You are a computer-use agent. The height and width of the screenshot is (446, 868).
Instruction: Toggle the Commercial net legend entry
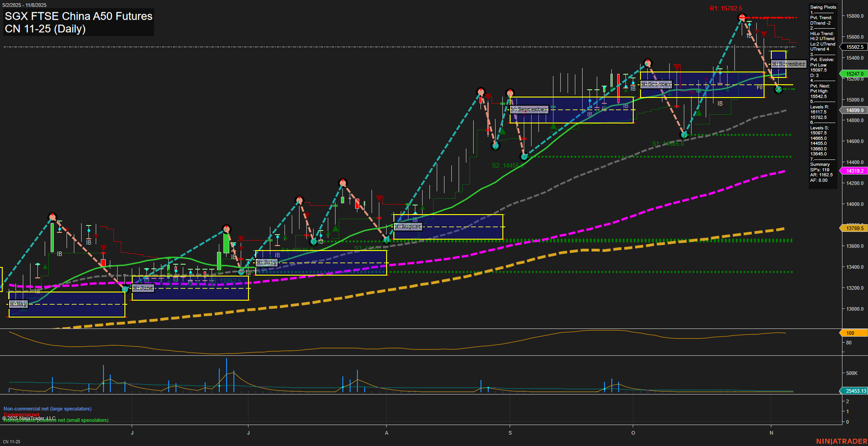click(21, 415)
